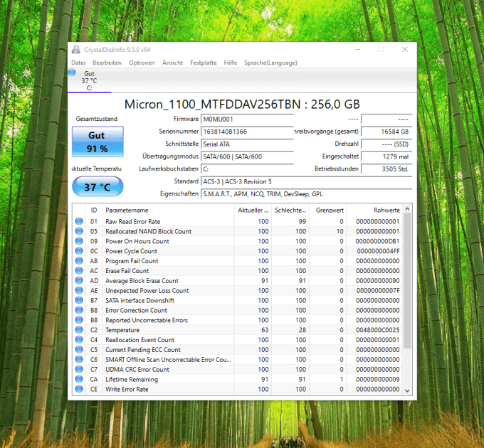Click the CrystalDiskInfo title bar app icon
The height and width of the screenshot is (448, 484).
(x=77, y=49)
